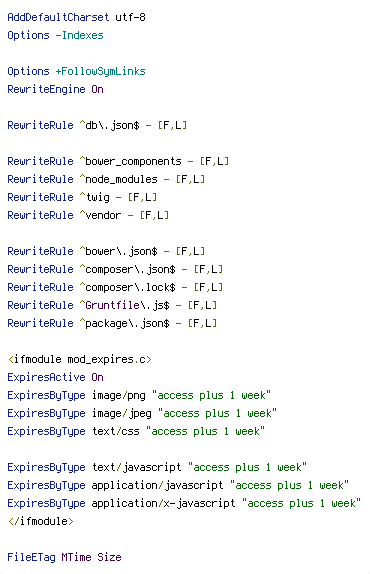
Task: Click the package\.json$ pattern
Action: 124,323
